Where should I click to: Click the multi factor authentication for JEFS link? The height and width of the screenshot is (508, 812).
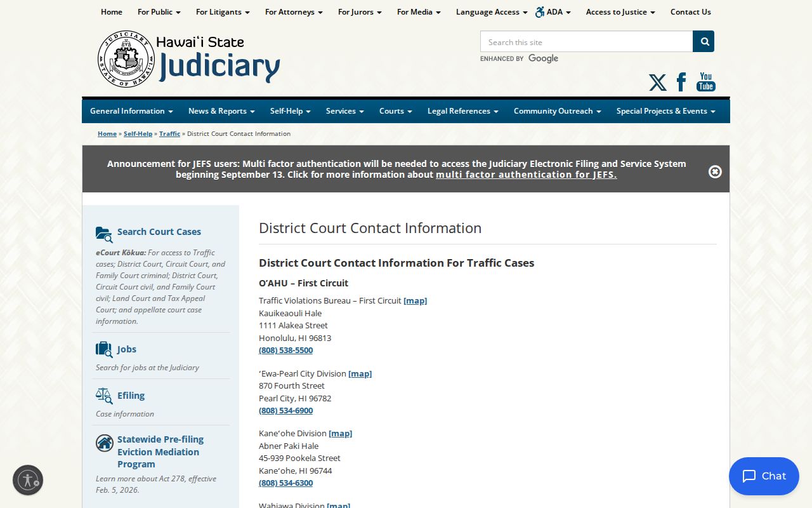[527, 175]
